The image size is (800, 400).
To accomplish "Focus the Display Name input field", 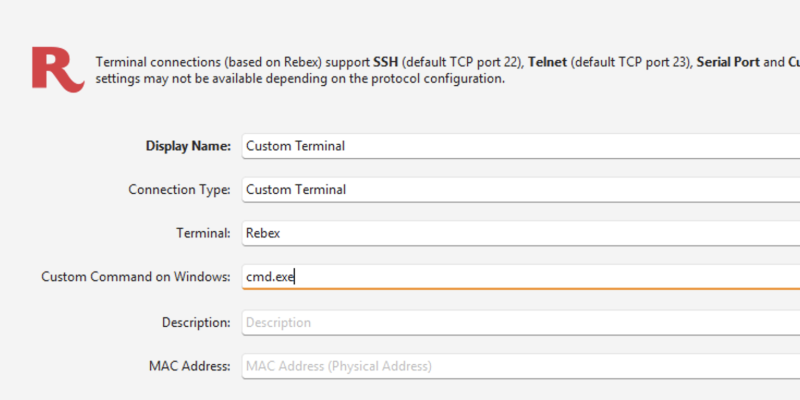I will [x=521, y=146].
